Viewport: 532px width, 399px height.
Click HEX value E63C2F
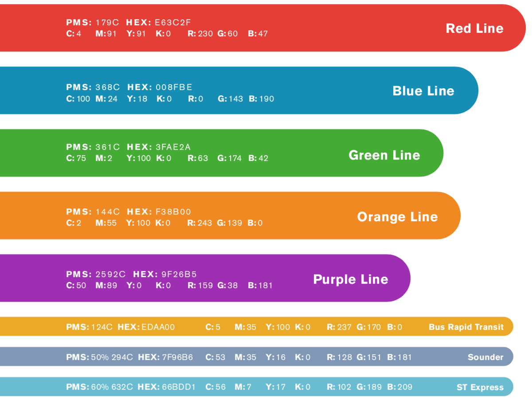172,22
